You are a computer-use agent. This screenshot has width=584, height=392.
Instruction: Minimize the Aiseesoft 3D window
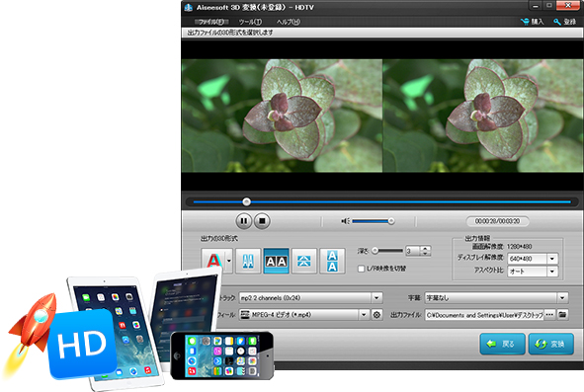coord(536,6)
